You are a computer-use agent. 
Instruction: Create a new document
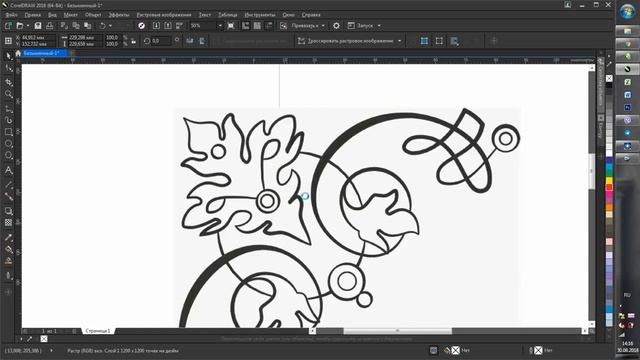pyautogui.click(x=8, y=26)
